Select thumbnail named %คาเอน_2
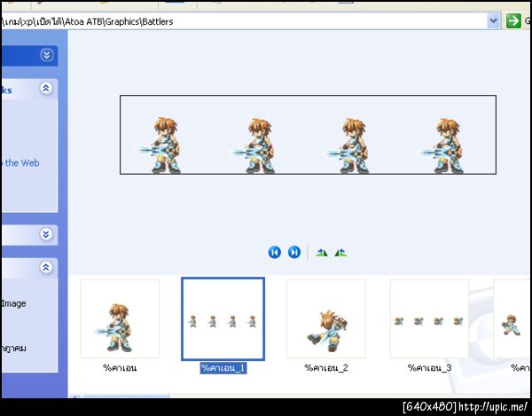Image resolution: width=532 pixels, height=416 pixels. [326, 319]
